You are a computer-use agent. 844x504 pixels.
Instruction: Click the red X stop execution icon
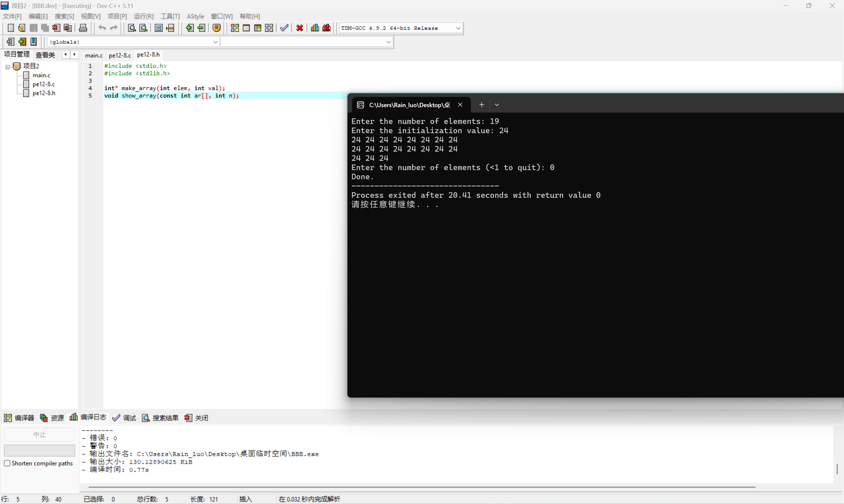(x=300, y=28)
